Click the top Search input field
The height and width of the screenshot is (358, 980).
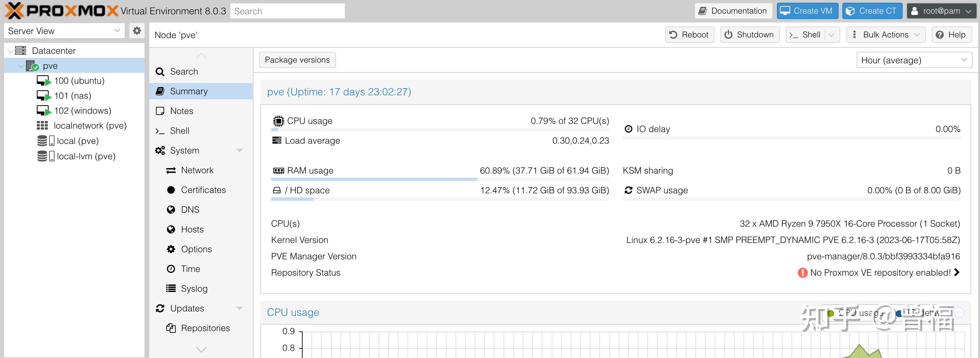pos(287,11)
